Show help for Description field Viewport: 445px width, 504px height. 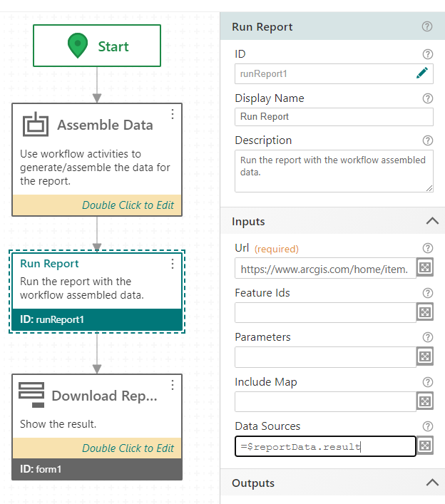point(427,140)
